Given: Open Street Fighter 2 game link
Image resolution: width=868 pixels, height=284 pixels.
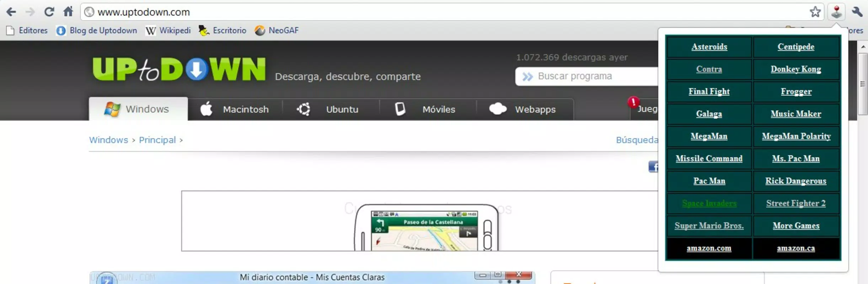Looking at the screenshot, I should pyautogui.click(x=796, y=203).
